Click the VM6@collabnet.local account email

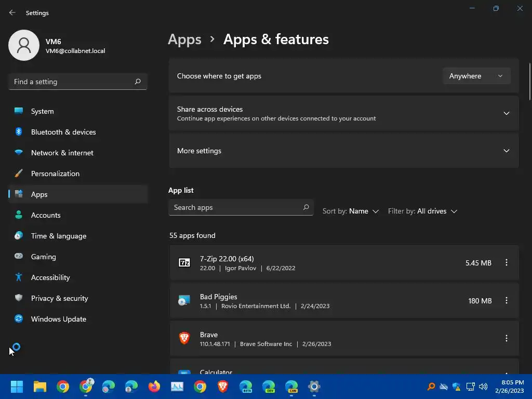(x=75, y=51)
